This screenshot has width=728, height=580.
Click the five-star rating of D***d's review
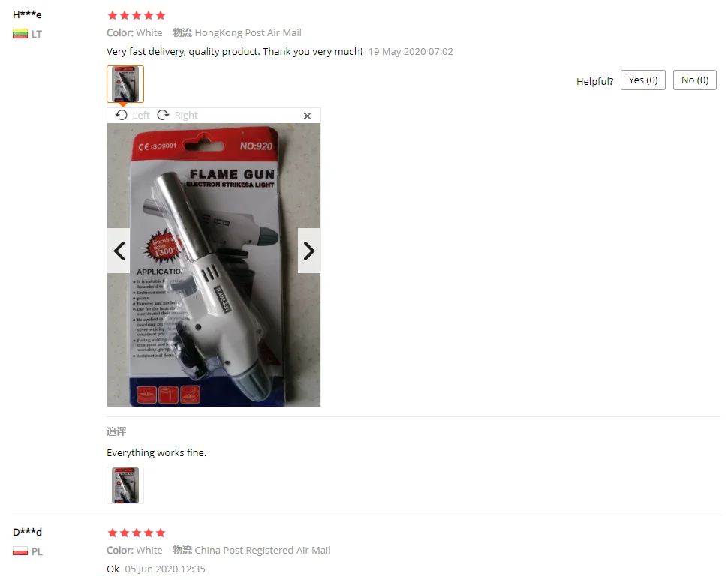(137, 533)
